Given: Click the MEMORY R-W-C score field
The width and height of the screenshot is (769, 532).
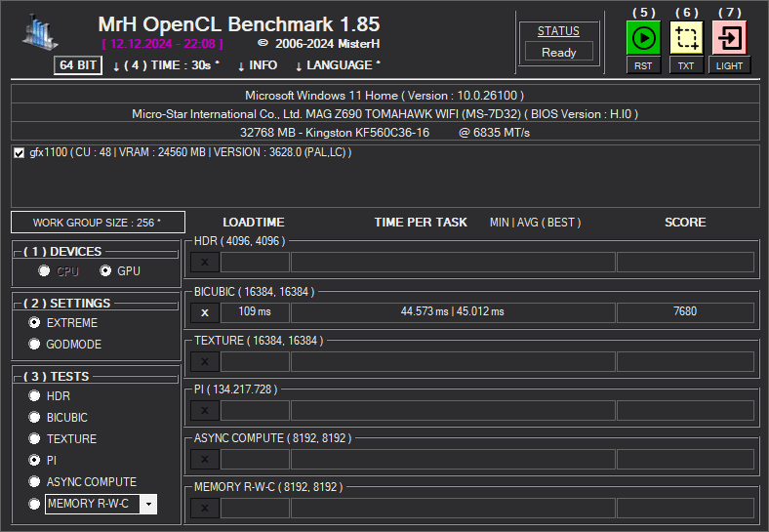Looking at the screenshot, I should click(x=685, y=509).
